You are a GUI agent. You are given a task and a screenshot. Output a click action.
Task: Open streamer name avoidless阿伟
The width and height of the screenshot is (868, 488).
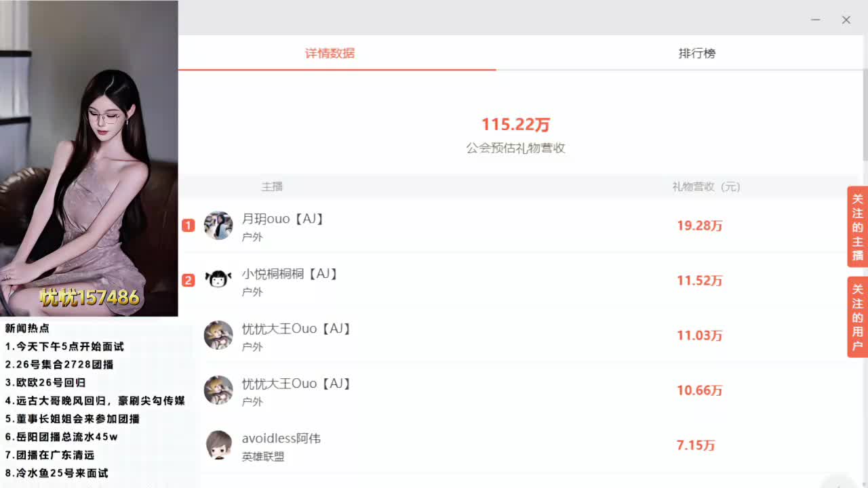[281, 439]
